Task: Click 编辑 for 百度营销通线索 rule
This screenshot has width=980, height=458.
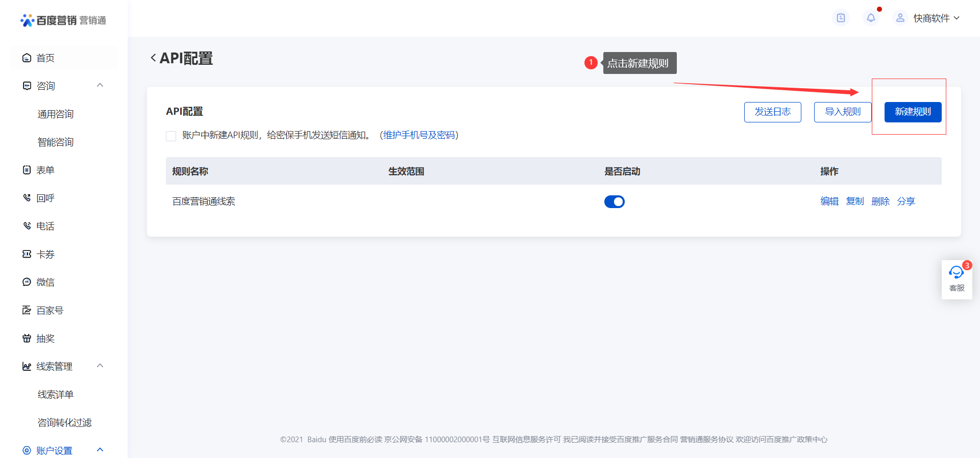Action: [x=829, y=201]
